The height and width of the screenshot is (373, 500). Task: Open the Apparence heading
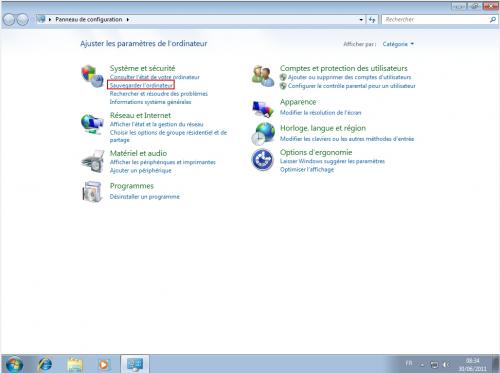coord(298,102)
